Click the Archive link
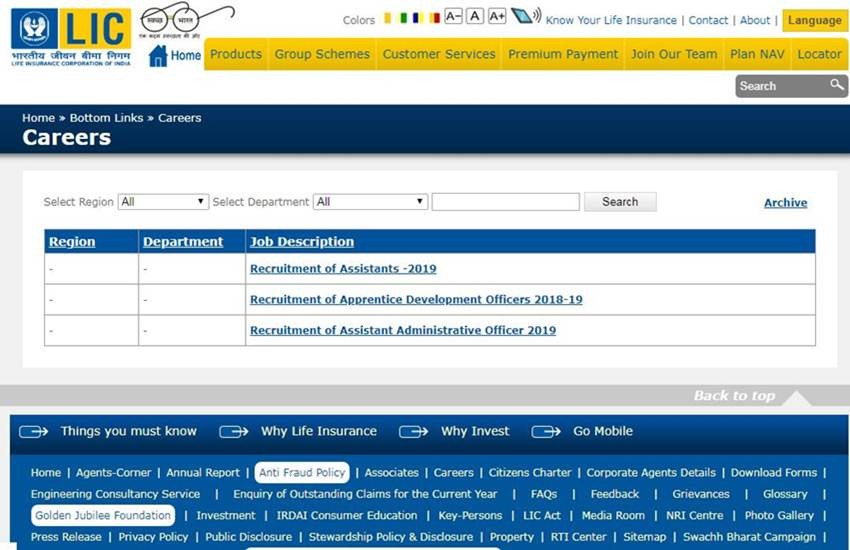850x550 pixels. pyautogui.click(x=785, y=203)
